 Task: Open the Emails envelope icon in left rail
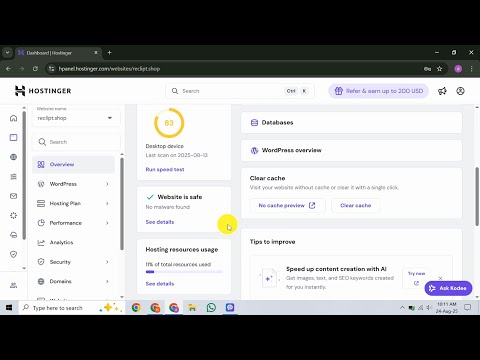[x=13, y=196]
